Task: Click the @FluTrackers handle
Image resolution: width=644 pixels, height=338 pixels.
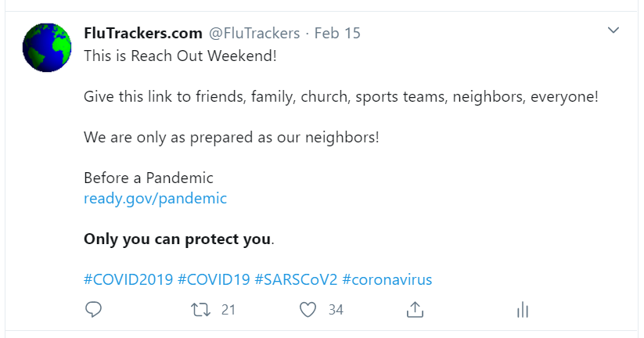Action: pos(254,33)
